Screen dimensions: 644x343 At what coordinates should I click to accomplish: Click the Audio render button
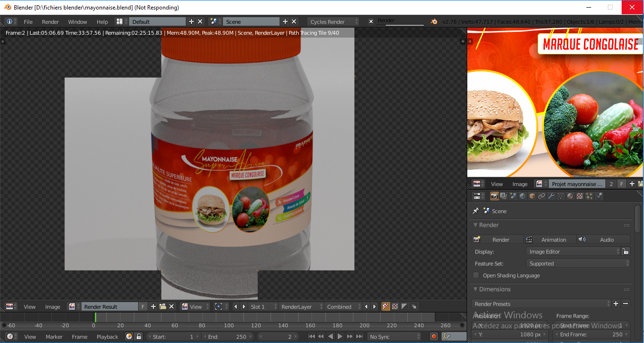click(x=604, y=240)
